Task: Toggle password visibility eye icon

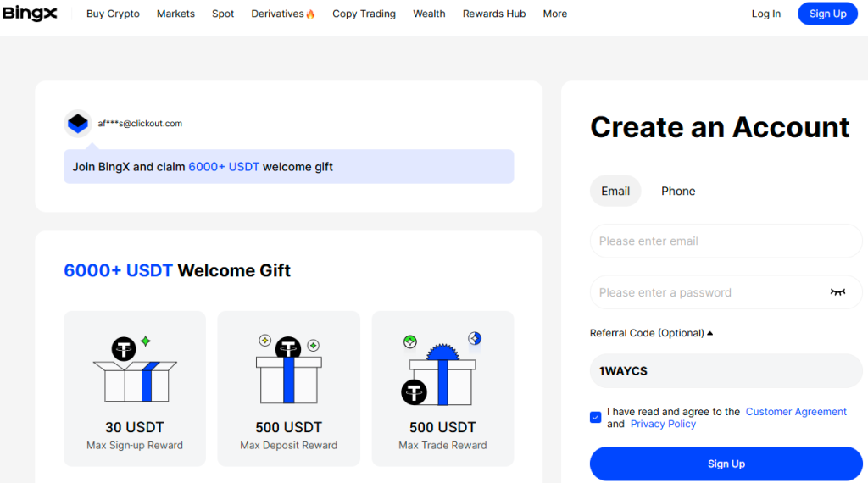Action: pyautogui.click(x=837, y=292)
